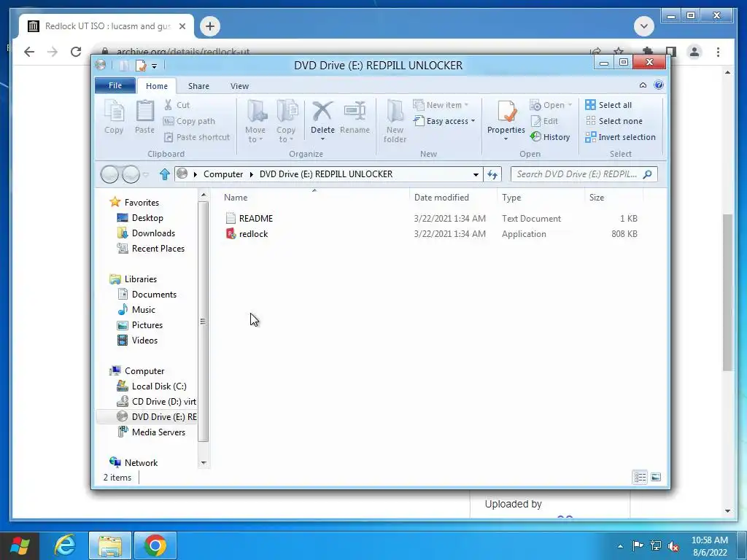Click the Chrome profile avatar icon
The height and width of the screenshot is (560, 747).
[x=694, y=52]
